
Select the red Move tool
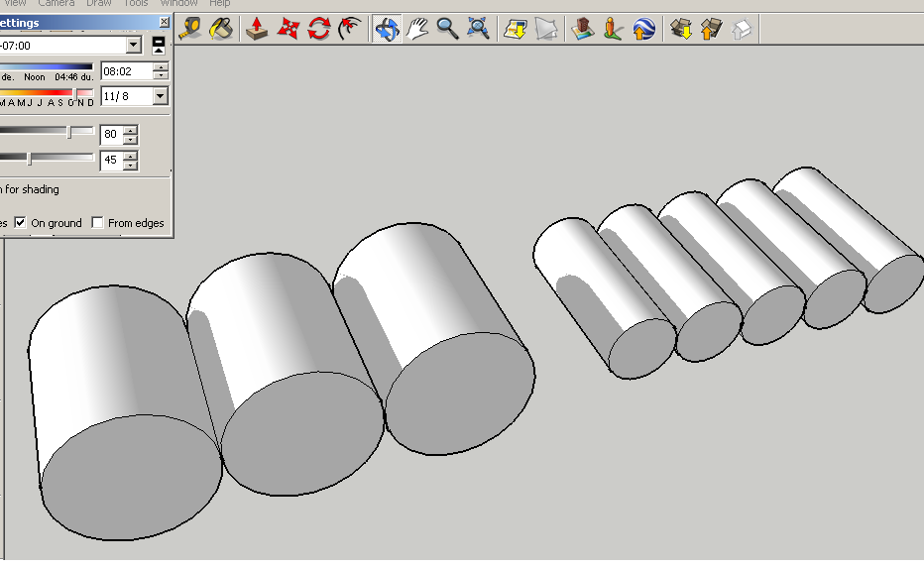click(288, 29)
